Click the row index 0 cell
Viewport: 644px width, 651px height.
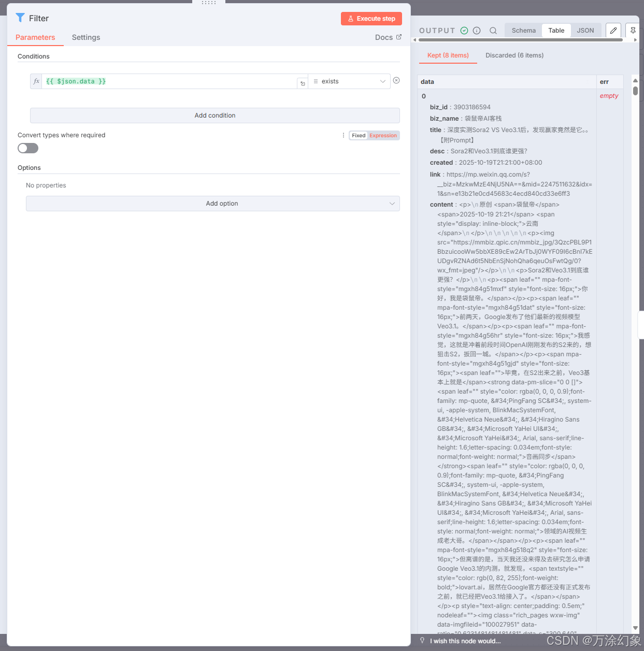424,96
